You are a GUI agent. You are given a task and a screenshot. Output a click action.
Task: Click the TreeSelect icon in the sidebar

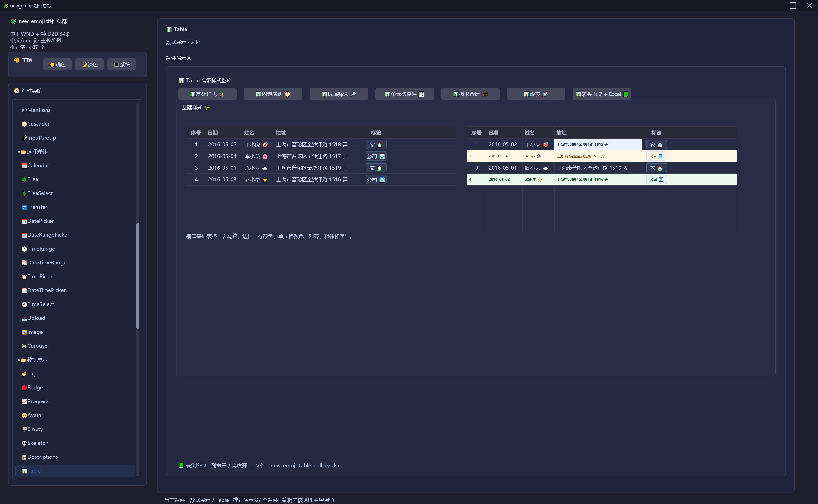(24, 193)
